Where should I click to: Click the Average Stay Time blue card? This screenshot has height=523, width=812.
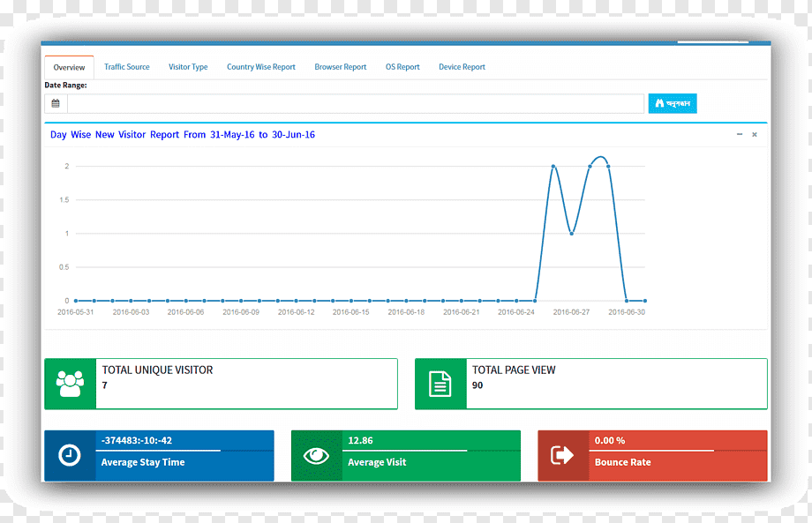coord(159,456)
